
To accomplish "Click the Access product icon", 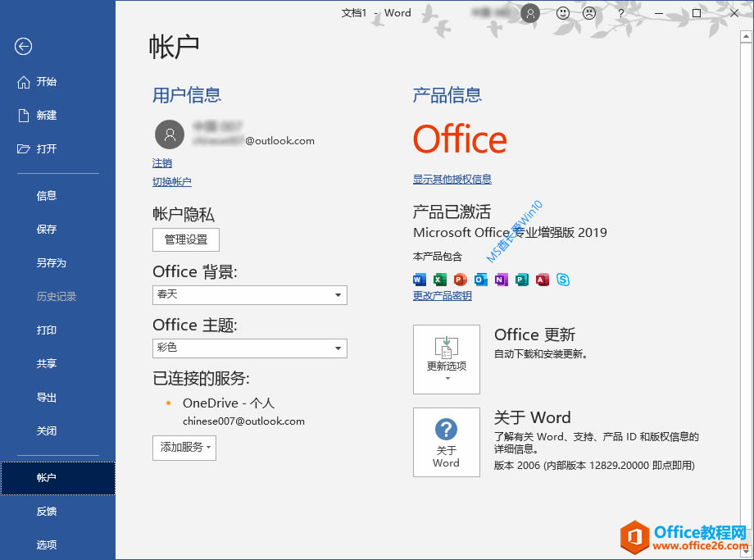I will tap(543, 280).
